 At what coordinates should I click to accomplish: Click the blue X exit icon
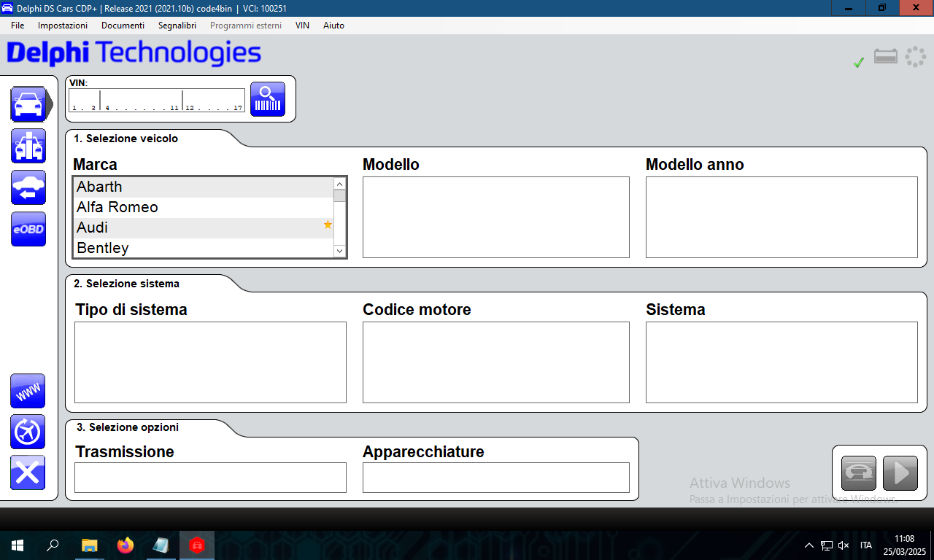(x=28, y=472)
